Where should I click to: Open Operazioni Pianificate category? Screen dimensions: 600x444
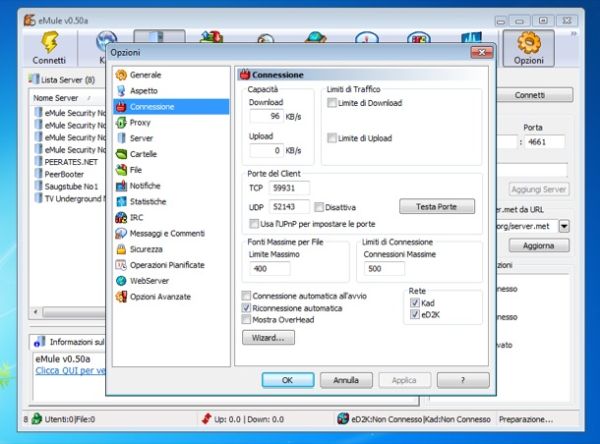[x=167, y=265]
